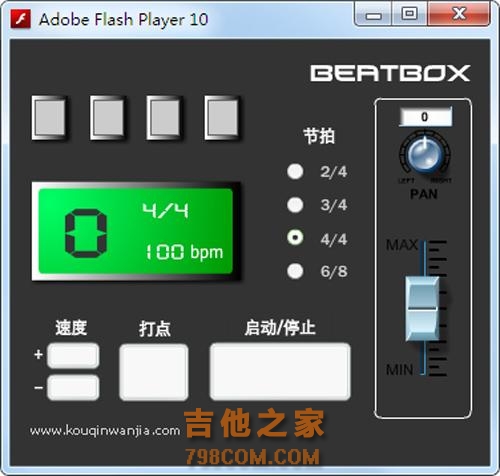The image size is (500, 476).
Task: Click the third beat indicator pad
Action: (164, 118)
